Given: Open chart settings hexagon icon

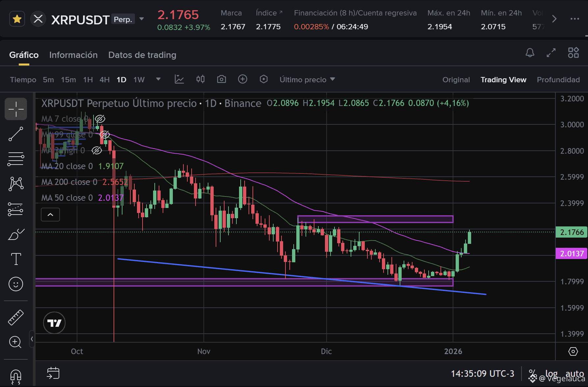Looking at the screenshot, I should 264,79.
